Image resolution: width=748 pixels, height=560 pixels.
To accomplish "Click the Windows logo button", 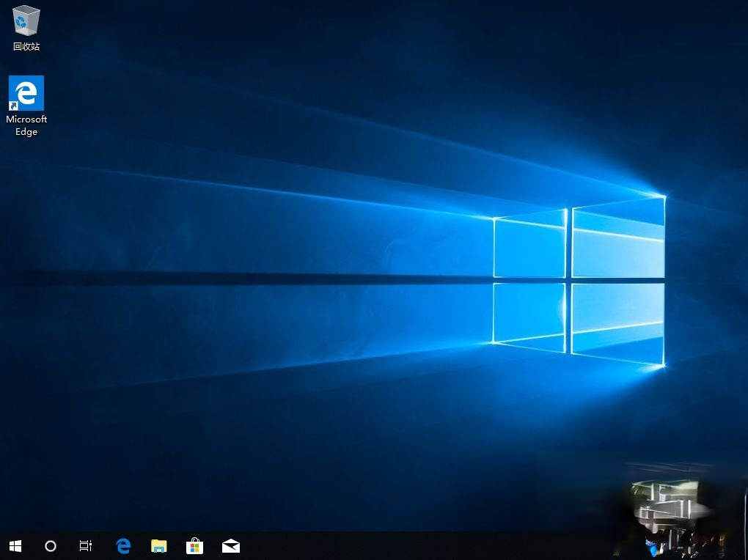I will [x=15, y=546].
